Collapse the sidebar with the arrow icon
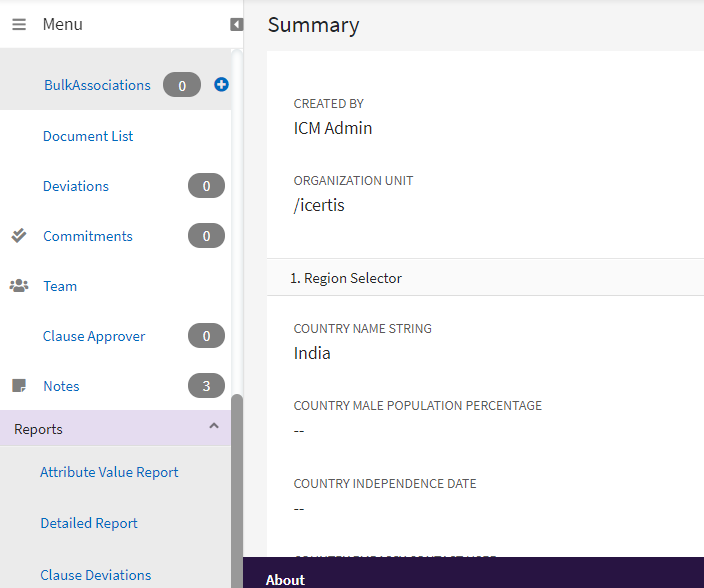This screenshot has height=588, width=704. pos(236,24)
